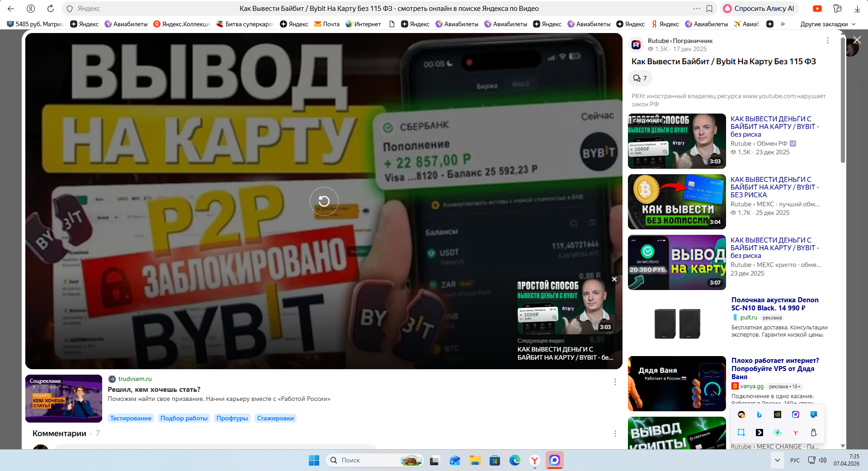
Task: Open the comments section three-dots menu
Action: [615, 433]
